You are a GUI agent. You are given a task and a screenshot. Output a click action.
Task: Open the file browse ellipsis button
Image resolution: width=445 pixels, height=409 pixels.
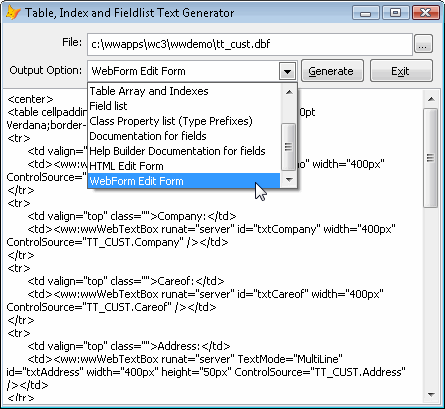tap(423, 44)
